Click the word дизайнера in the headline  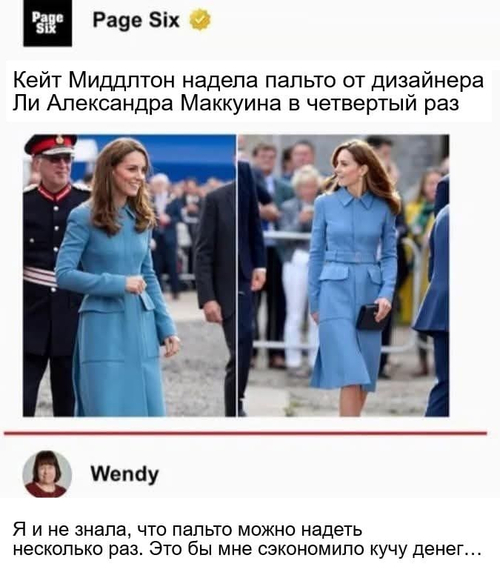tap(427, 81)
